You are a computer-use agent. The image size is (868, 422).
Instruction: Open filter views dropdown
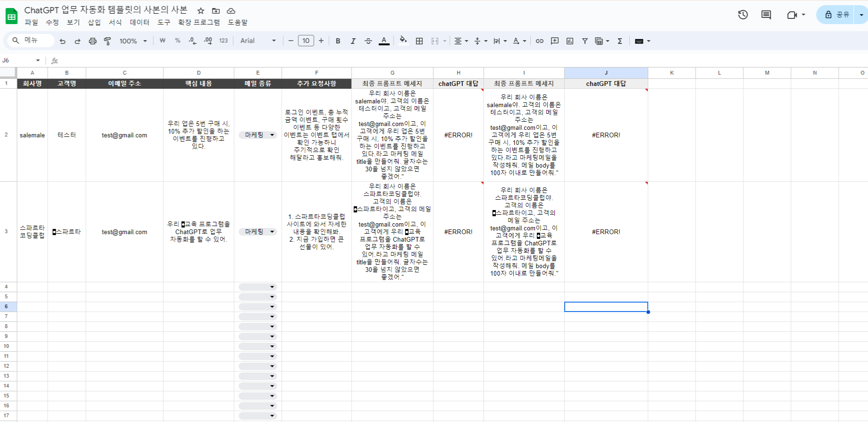[602, 41]
